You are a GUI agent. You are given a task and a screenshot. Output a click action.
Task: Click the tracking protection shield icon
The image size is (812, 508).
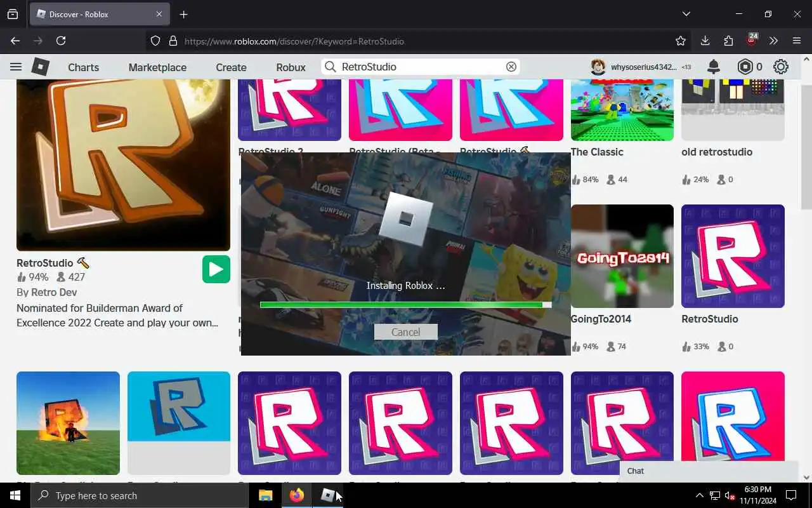point(155,41)
